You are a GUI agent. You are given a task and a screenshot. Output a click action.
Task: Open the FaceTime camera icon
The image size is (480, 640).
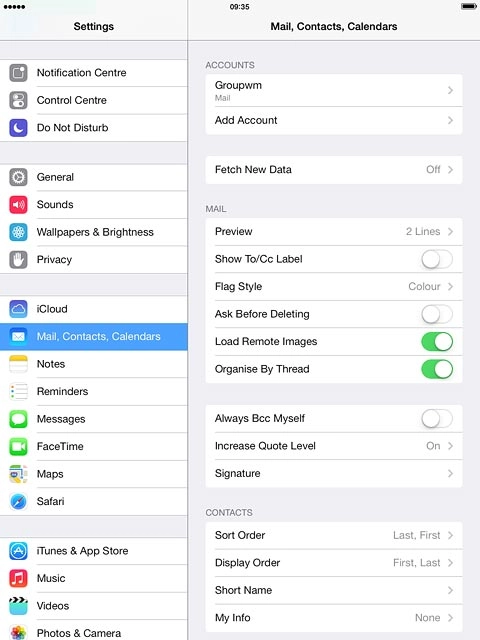pyautogui.click(x=18, y=447)
